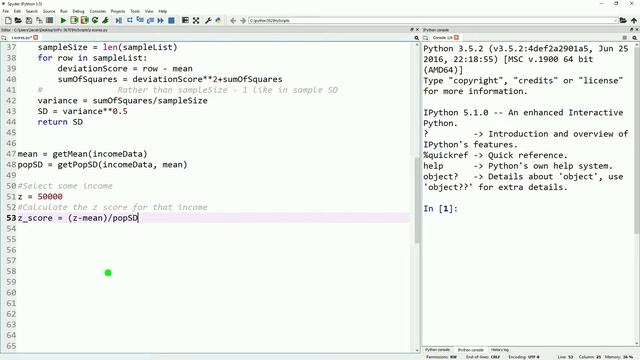
Task: Open the Consoles menu
Action: coord(98,11)
